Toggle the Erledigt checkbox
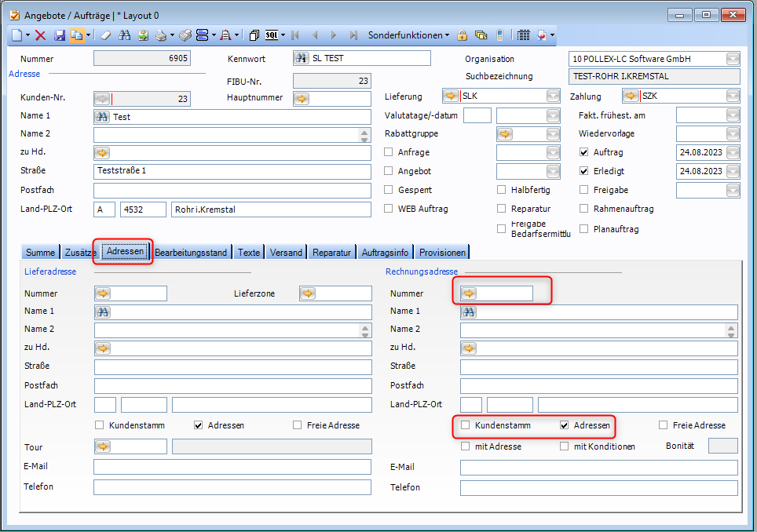 (584, 171)
